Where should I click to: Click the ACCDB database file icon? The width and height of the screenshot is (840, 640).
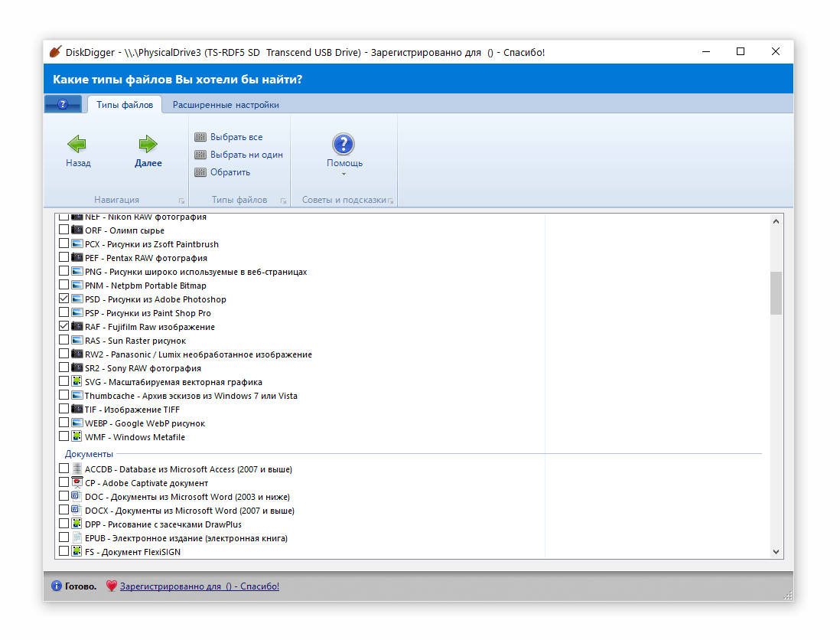tap(77, 469)
